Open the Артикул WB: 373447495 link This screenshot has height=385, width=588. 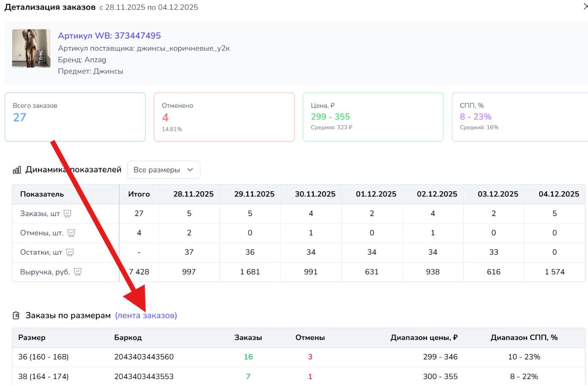[109, 36]
